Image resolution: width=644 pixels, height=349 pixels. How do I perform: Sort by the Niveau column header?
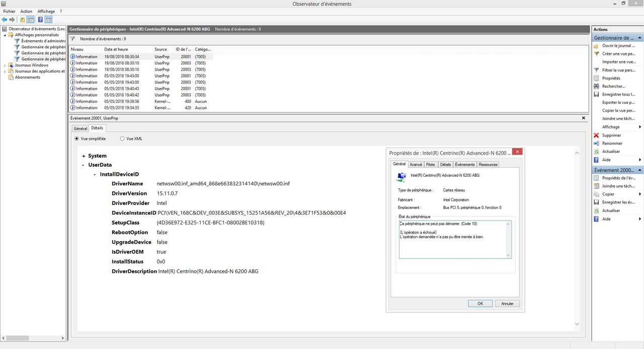click(86, 49)
